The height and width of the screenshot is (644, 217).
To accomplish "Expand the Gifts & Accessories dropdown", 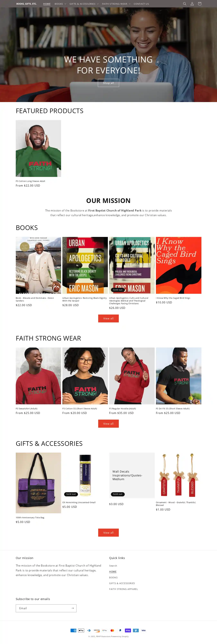I will point(84,4).
